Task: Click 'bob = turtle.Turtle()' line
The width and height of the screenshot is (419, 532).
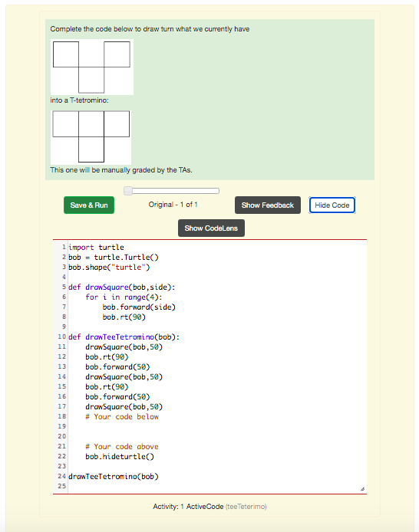Action: pyautogui.click(x=114, y=257)
